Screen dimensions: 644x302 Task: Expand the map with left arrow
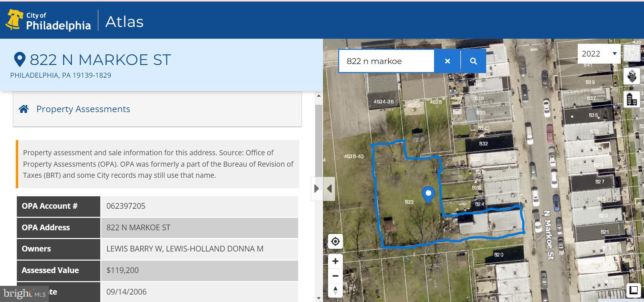coord(329,189)
